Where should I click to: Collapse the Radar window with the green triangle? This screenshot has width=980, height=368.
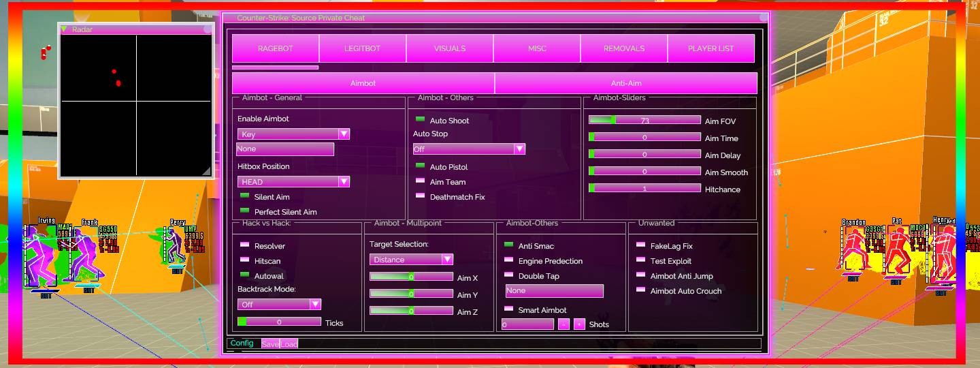64,29
